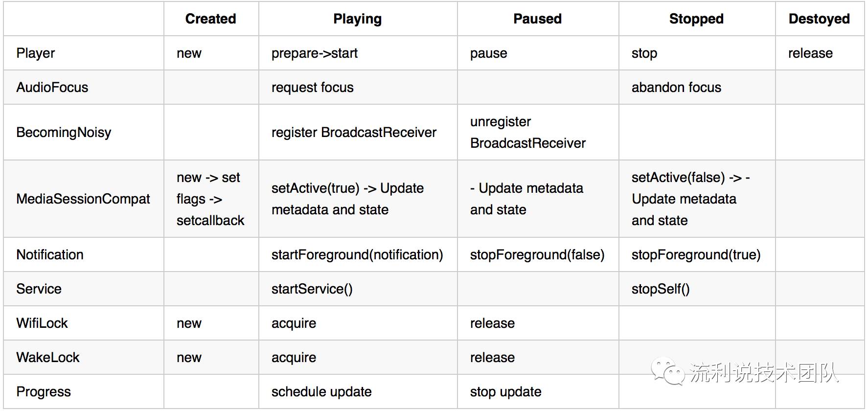Click the Stopped column header
Screen dimensions: 868x411
(696, 19)
